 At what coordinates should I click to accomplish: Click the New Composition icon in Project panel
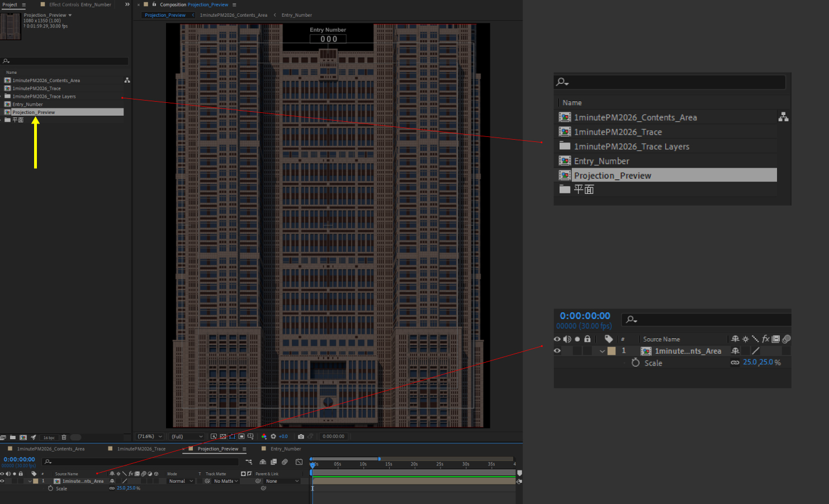coord(23,438)
